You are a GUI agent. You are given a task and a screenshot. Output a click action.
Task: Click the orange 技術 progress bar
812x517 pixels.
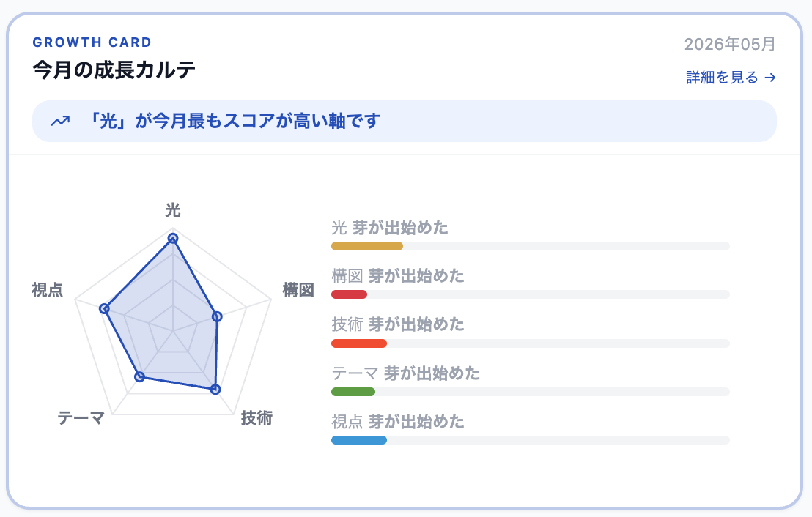coord(359,343)
